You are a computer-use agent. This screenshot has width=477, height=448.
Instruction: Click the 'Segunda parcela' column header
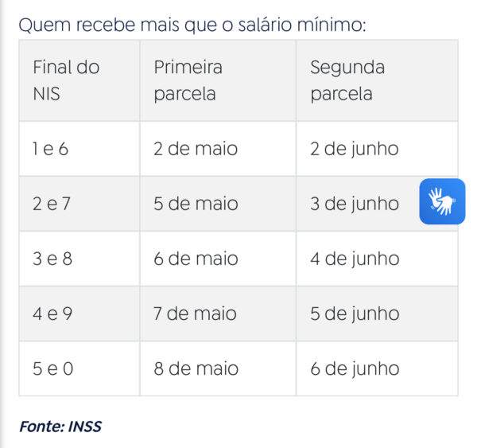click(347, 80)
